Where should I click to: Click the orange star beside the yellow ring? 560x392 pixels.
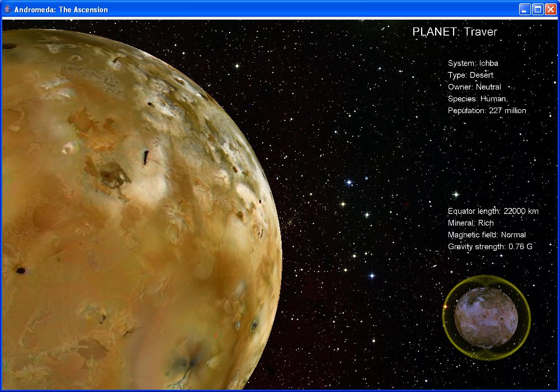click(445, 307)
